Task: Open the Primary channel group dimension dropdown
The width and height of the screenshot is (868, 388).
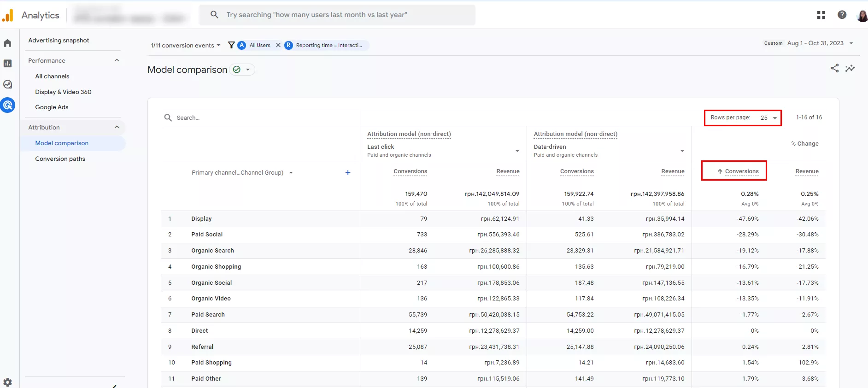Action: pos(242,173)
